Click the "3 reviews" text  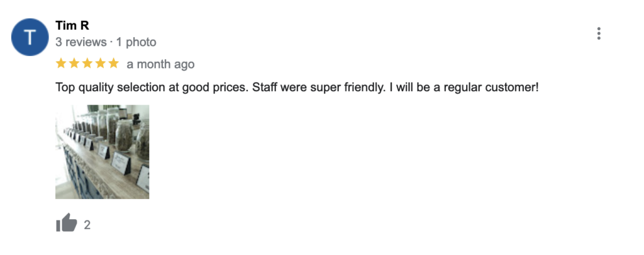pyautogui.click(x=81, y=42)
